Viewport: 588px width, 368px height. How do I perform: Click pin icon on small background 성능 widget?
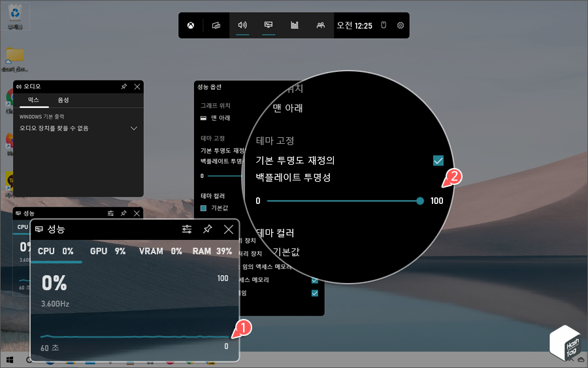[x=123, y=213]
